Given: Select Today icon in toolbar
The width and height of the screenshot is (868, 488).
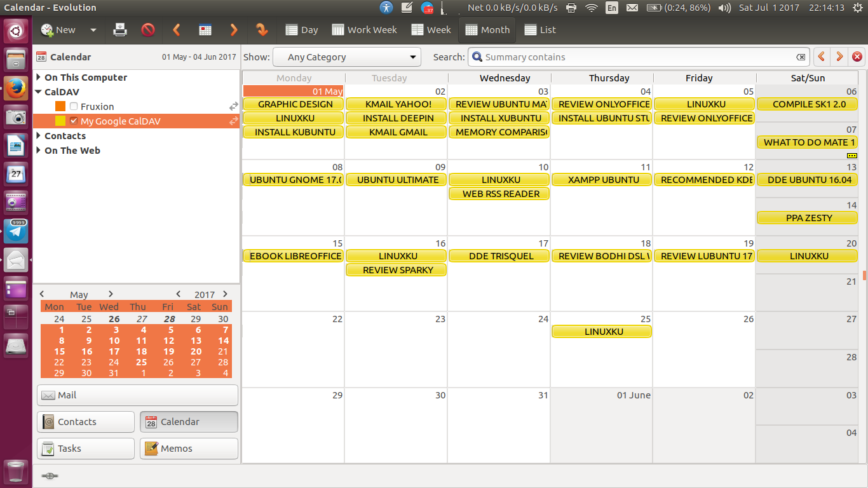Looking at the screenshot, I should (205, 30).
